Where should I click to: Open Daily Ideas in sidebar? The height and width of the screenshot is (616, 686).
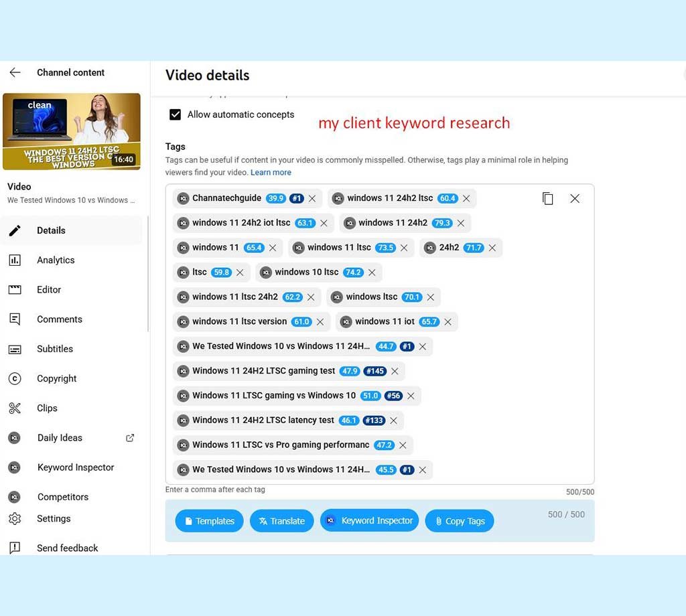click(x=60, y=438)
